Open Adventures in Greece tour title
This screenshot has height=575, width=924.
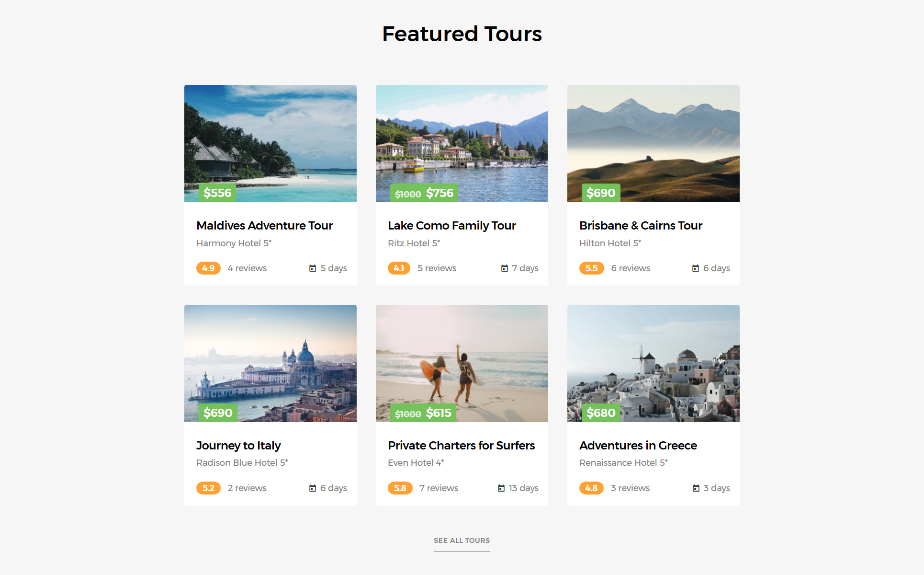coord(638,446)
